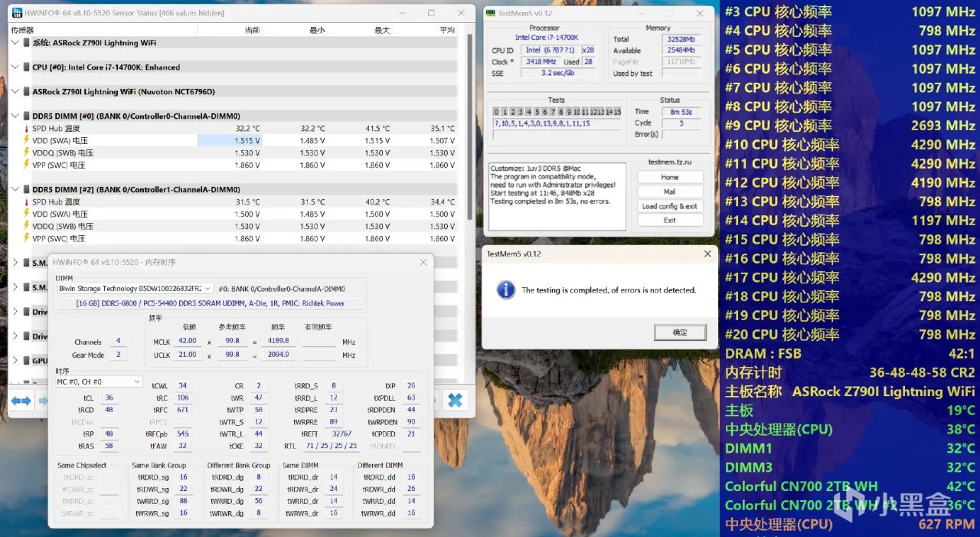Click the HWiNFO app icon in Sensor Status title bar
This screenshot has width=980, height=537.
click(x=17, y=13)
